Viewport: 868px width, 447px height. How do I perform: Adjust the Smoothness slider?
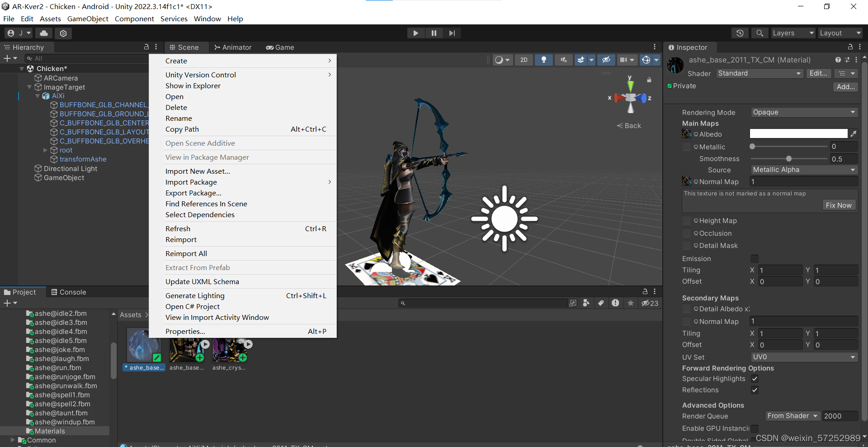789,158
